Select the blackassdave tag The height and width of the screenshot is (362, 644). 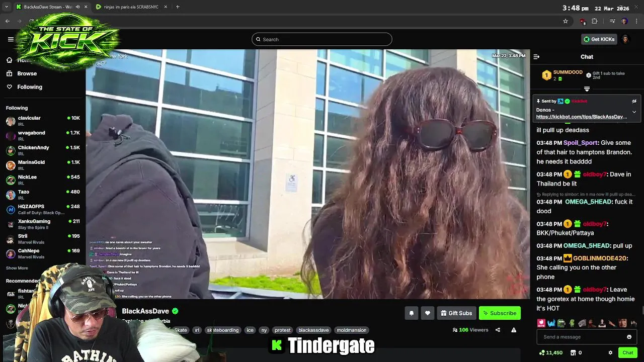tap(313, 330)
